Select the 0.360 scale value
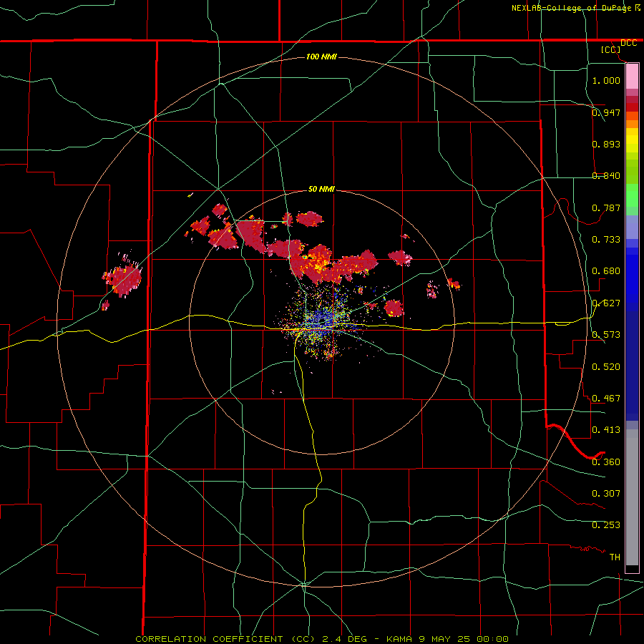This screenshot has width=644, height=644. [x=606, y=462]
